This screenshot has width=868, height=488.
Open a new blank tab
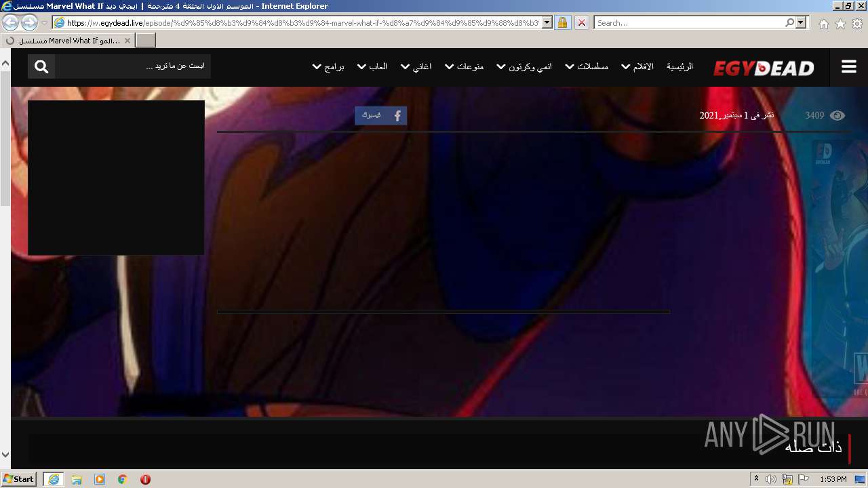click(x=146, y=41)
